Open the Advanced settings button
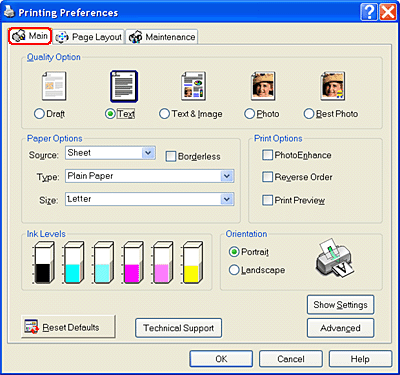 pos(340,328)
